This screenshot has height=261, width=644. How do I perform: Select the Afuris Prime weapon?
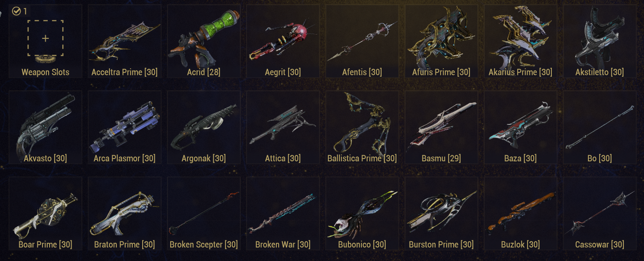[x=441, y=41]
